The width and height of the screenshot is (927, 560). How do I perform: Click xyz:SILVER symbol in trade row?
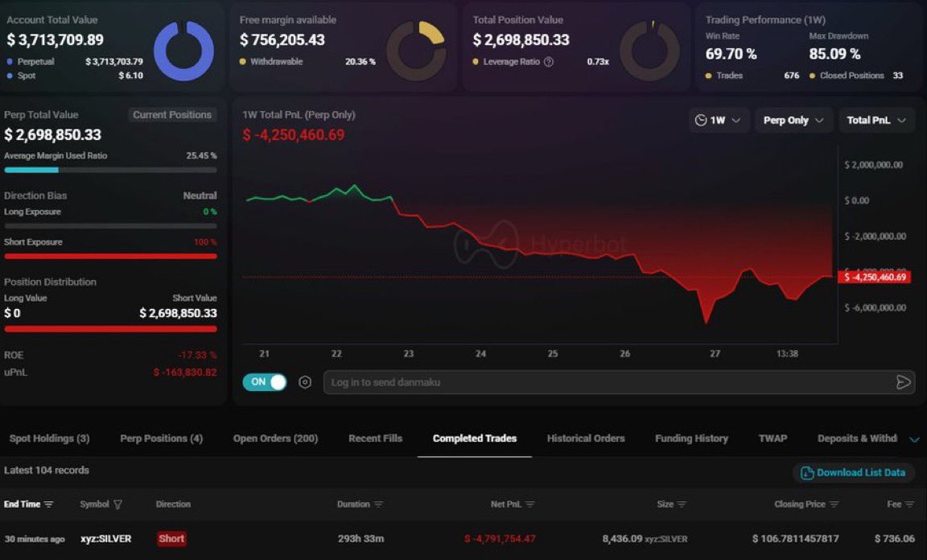pyautogui.click(x=106, y=539)
